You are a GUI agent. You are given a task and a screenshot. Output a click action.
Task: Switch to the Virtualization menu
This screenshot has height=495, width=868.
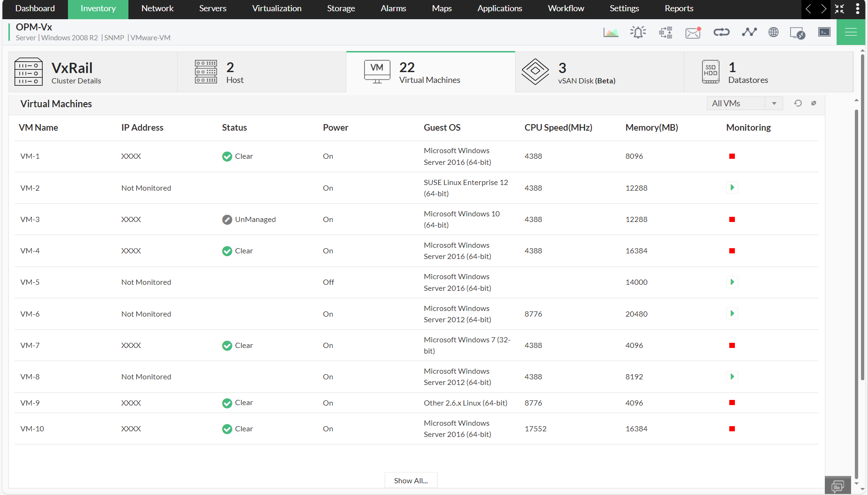tap(277, 8)
